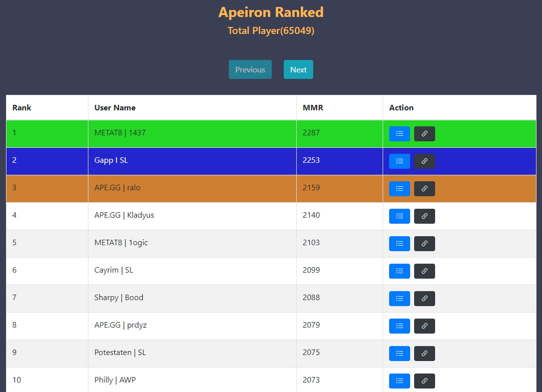Click the link icon for APE.GG | prdyz
This screenshot has height=392, width=542.
425,326
